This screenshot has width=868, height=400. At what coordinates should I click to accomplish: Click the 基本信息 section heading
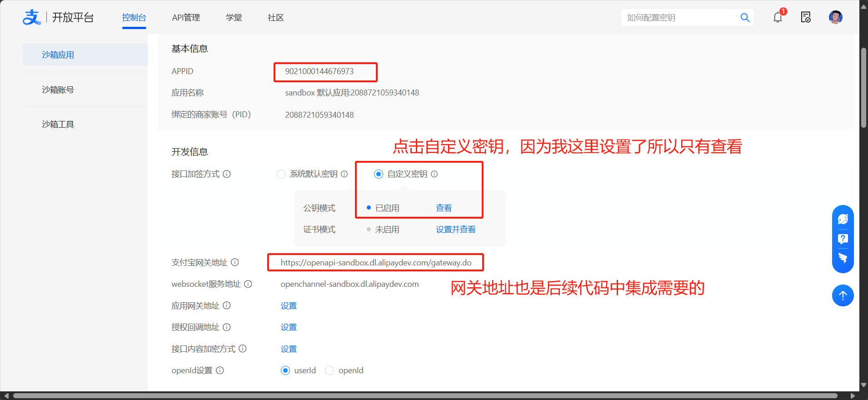190,49
